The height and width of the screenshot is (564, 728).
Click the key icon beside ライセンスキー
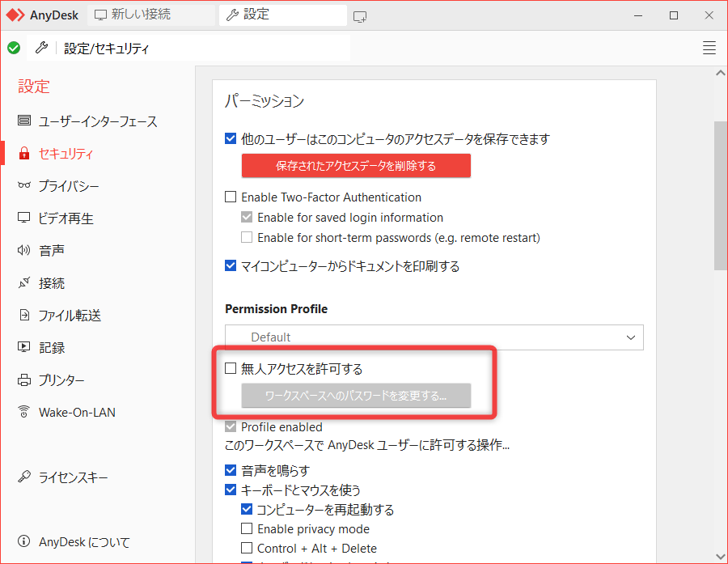coord(24,476)
